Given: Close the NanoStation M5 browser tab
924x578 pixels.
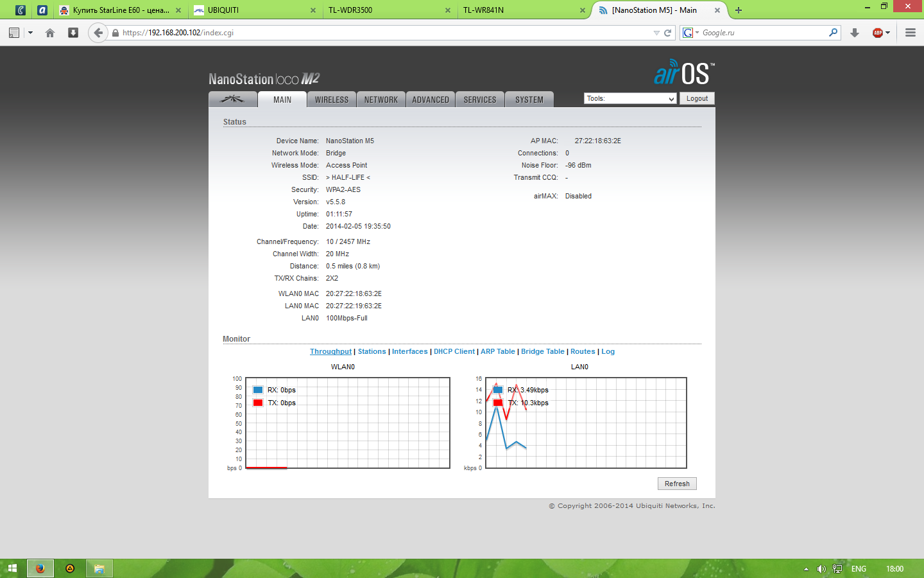Looking at the screenshot, I should pos(717,10).
